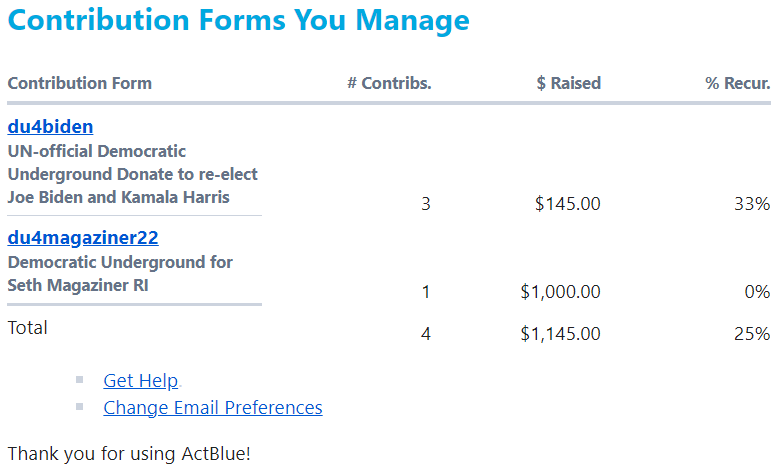
Task: Open the du4biden contribution form link
Action: point(50,127)
